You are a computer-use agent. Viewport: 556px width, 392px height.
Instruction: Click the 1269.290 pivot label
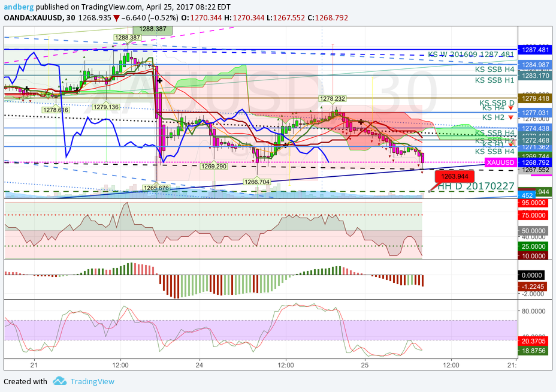213,166
